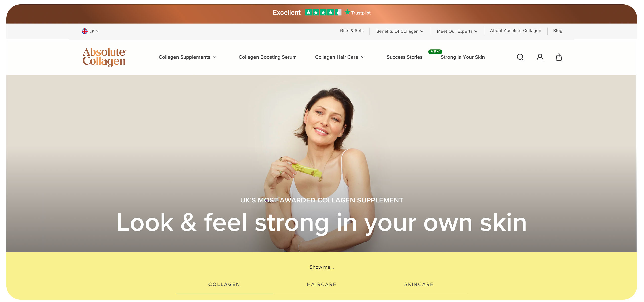Open the search magnifier icon
This screenshot has width=644, height=302.
click(x=520, y=57)
